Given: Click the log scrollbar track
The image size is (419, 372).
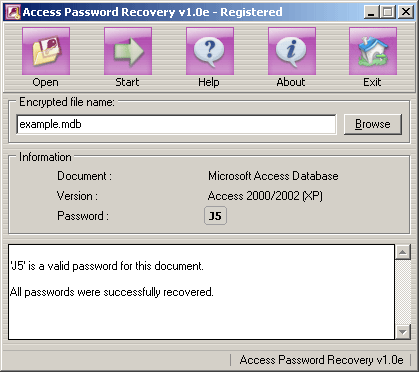Looking at the screenshot, I should (x=403, y=292).
